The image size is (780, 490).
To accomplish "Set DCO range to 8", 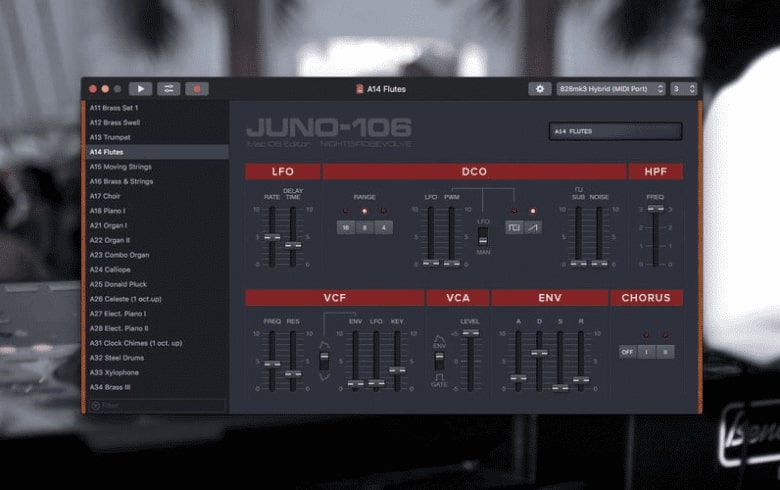I will (365, 227).
